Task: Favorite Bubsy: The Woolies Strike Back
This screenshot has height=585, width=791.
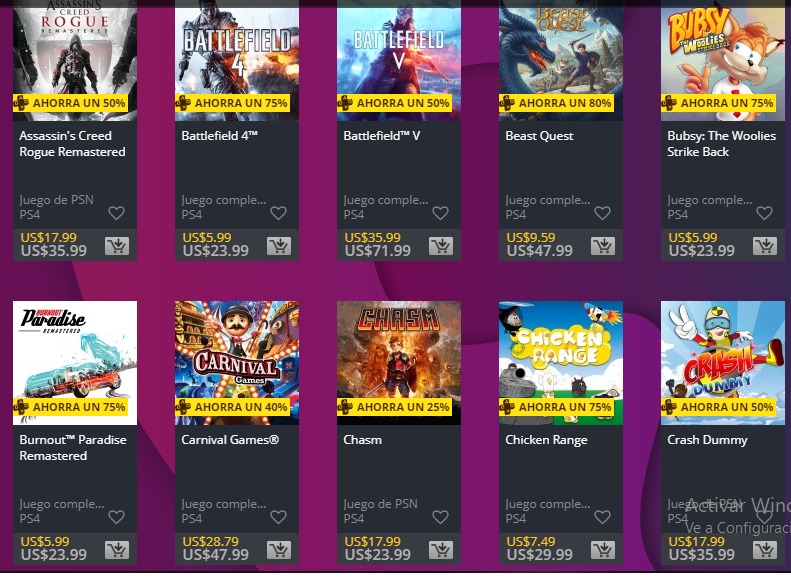Action: [764, 213]
